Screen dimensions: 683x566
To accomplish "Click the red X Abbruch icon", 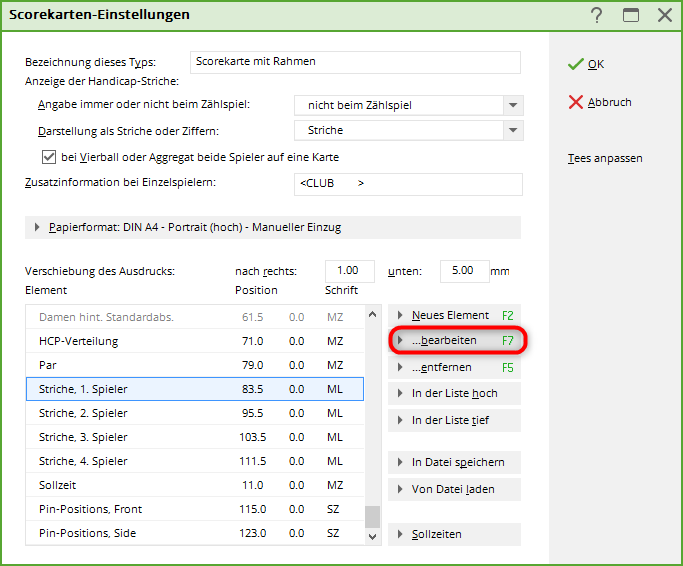I will click(x=575, y=102).
